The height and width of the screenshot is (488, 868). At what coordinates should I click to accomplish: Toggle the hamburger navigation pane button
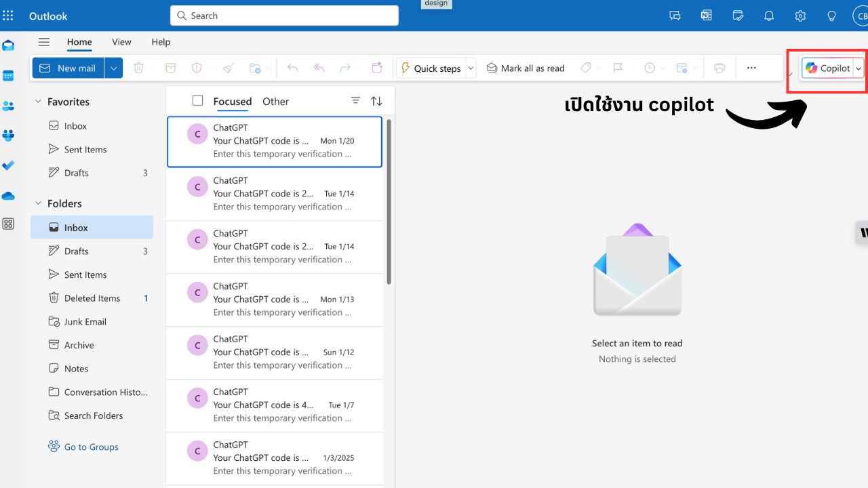pos(44,42)
